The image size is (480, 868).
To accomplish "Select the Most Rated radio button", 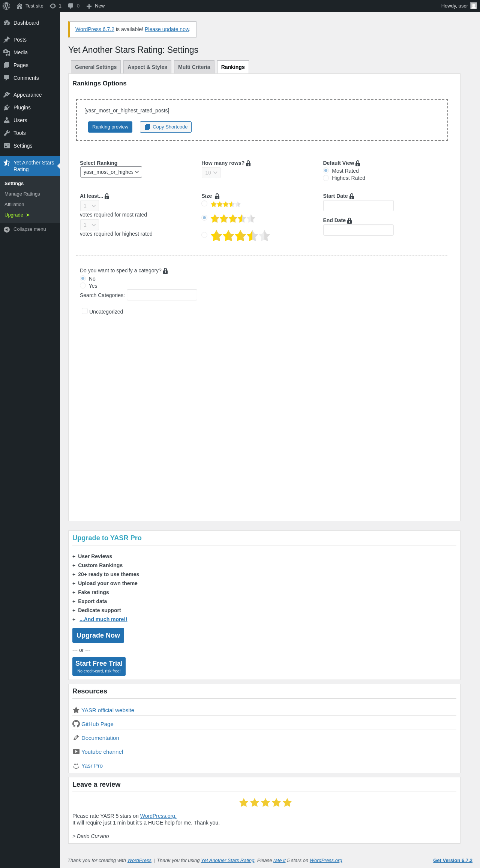I will (326, 170).
